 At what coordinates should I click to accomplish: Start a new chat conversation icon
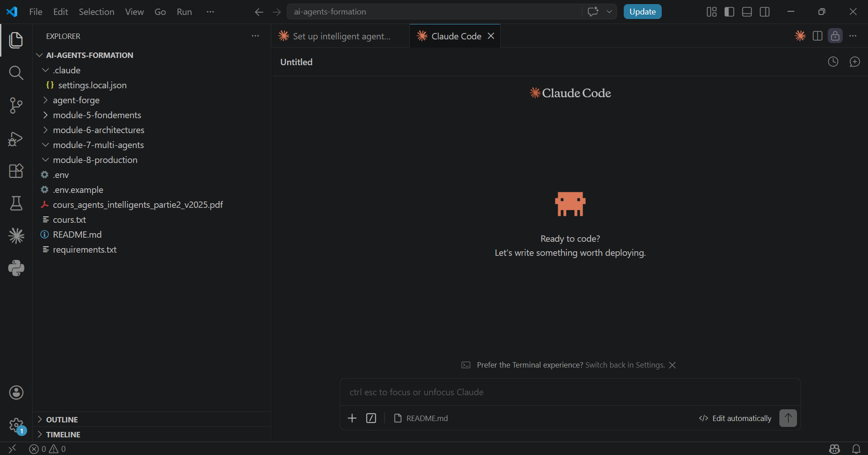click(x=855, y=62)
